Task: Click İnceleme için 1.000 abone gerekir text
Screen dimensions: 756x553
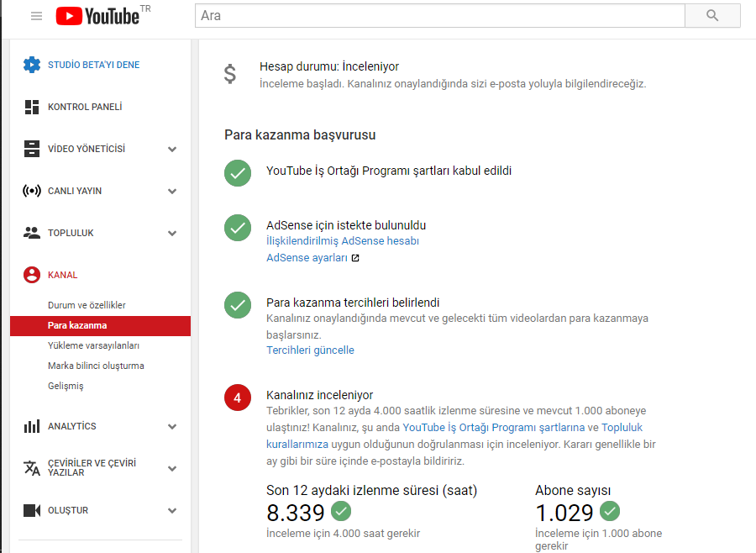Action: 598,540
